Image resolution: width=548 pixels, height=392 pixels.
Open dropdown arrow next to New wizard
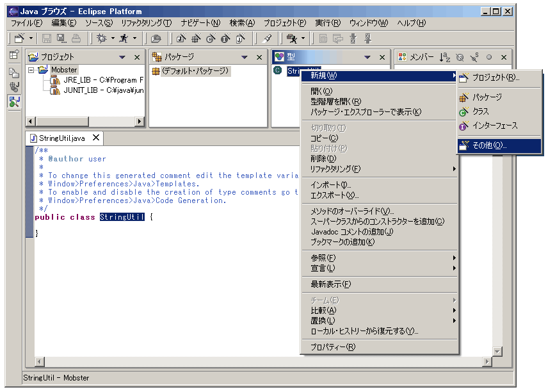tap(31, 38)
